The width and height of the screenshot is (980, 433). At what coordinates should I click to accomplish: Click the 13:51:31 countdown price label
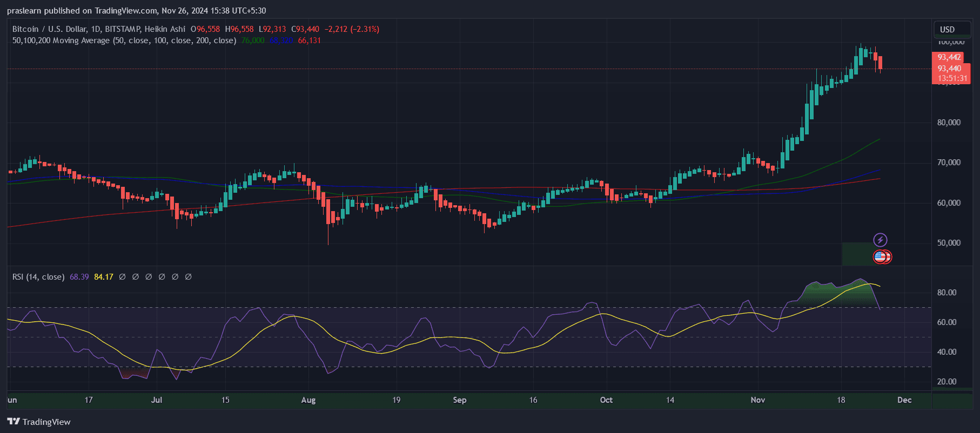952,78
